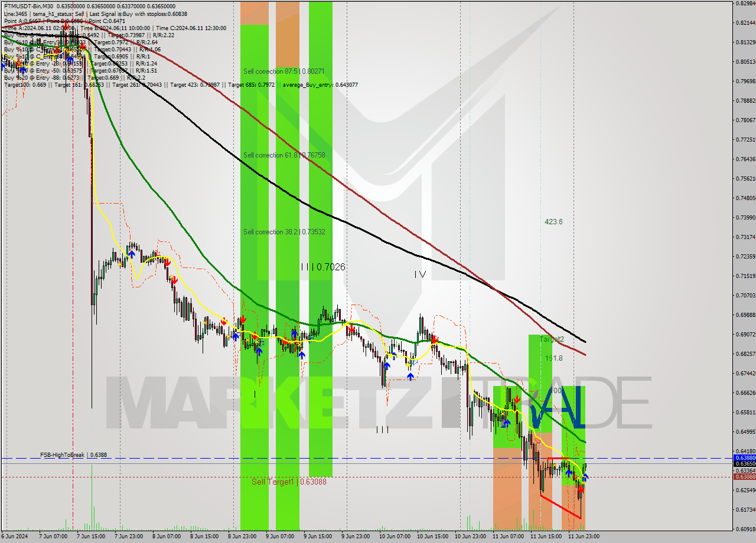Click the blue 0.63880 price tag on axis
The width and height of the screenshot is (756, 543).
pos(744,458)
